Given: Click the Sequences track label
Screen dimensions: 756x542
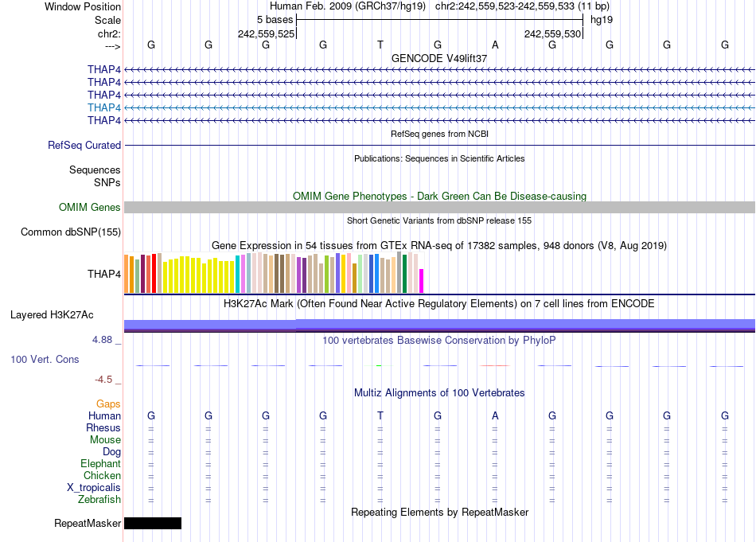Looking at the screenshot, I should pyautogui.click(x=95, y=170).
